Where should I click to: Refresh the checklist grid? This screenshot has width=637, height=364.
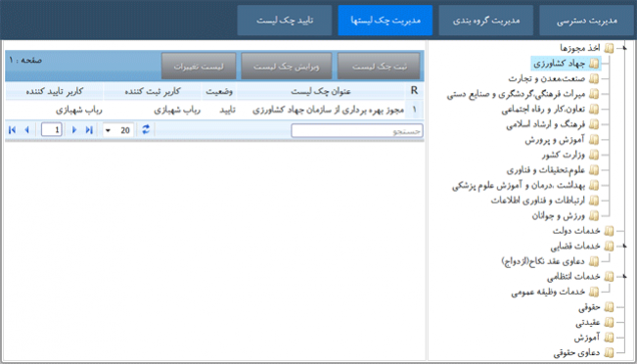coord(146,129)
